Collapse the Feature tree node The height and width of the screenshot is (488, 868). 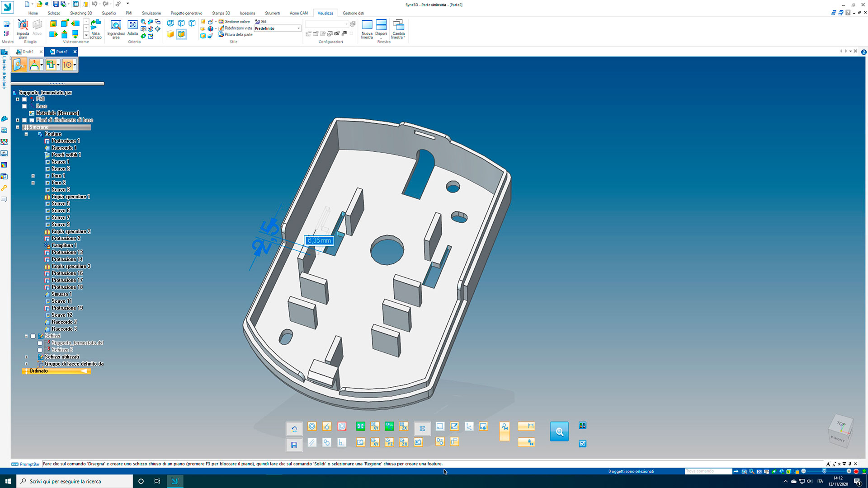26,134
